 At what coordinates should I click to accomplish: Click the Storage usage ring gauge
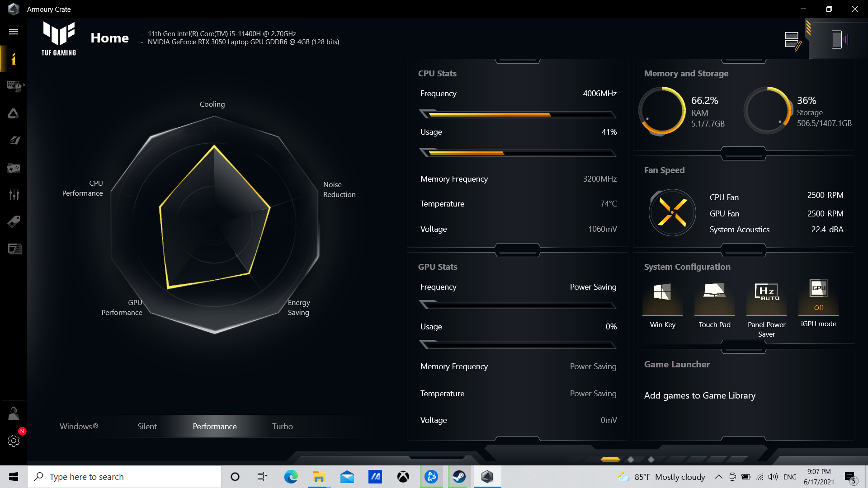tap(768, 111)
